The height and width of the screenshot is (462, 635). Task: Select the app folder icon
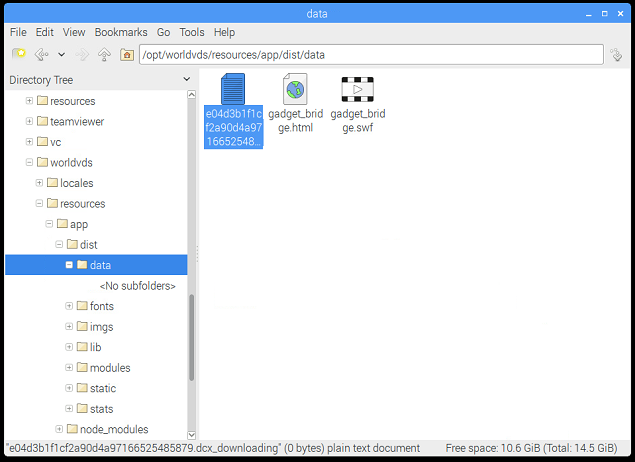[62, 224]
